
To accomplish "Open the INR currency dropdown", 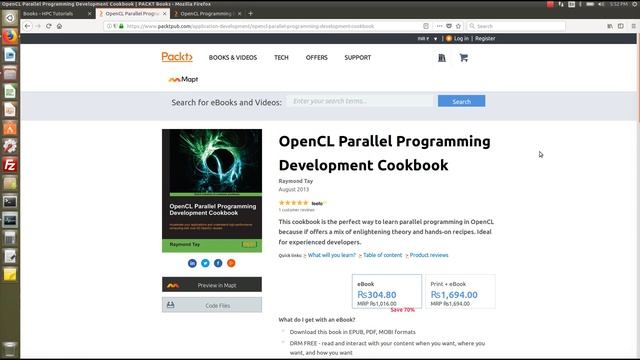I will [427, 38].
